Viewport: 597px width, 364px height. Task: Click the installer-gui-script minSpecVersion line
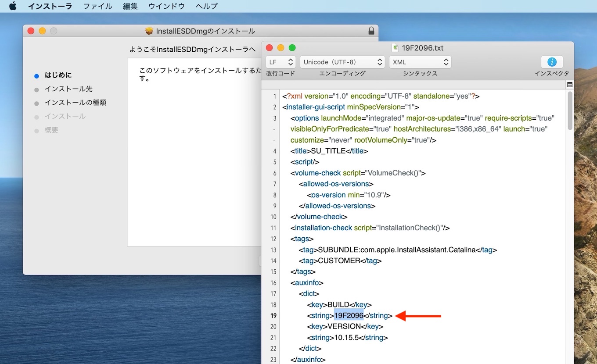pos(350,107)
